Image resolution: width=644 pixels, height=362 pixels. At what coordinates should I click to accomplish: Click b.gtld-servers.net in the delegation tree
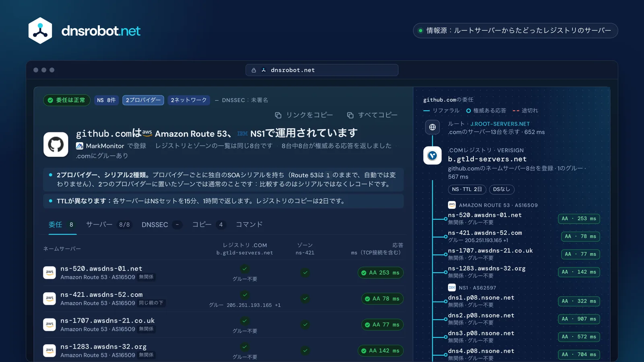(487, 159)
